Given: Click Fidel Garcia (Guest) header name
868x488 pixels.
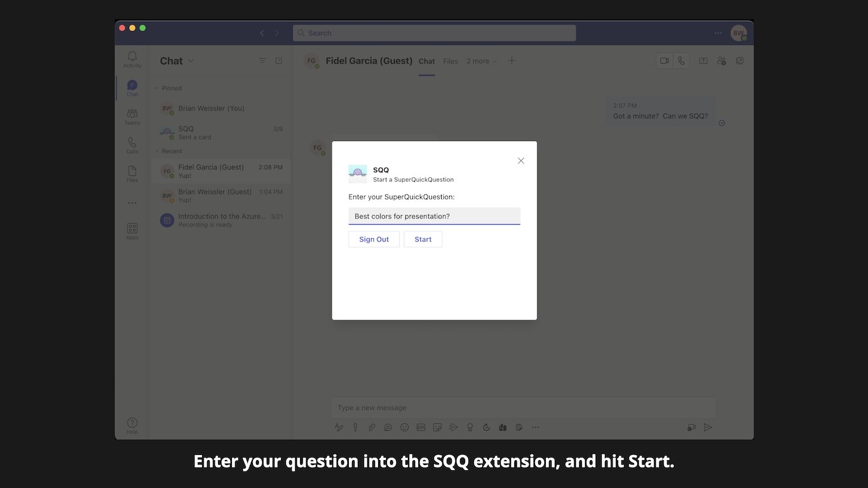Looking at the screenshot, I should pos(369,61).
